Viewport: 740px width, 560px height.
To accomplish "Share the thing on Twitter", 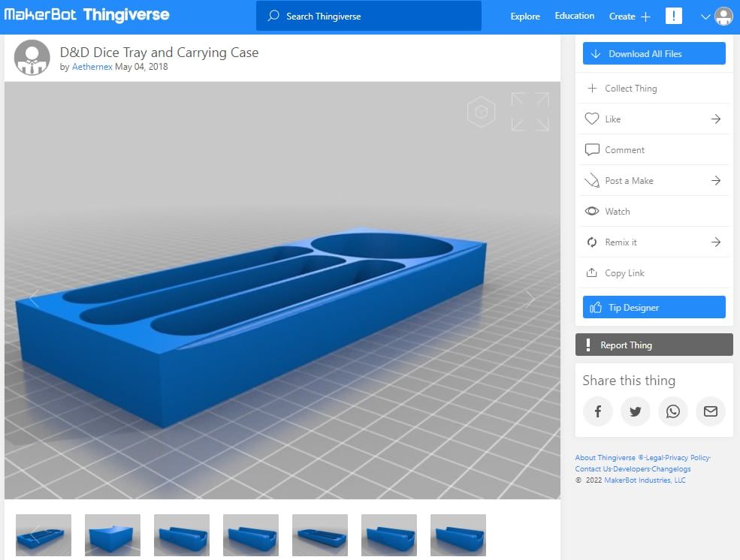I will 636,411.
